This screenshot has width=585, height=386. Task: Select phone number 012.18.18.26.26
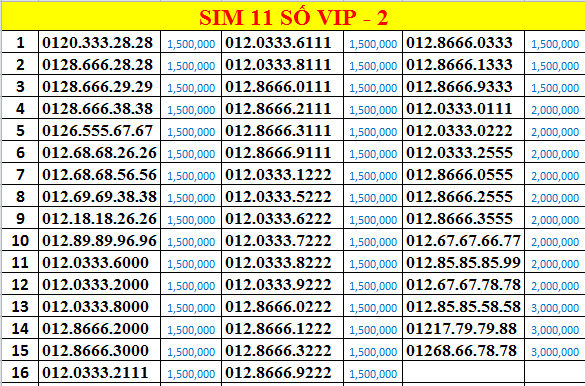click(99, 219)
